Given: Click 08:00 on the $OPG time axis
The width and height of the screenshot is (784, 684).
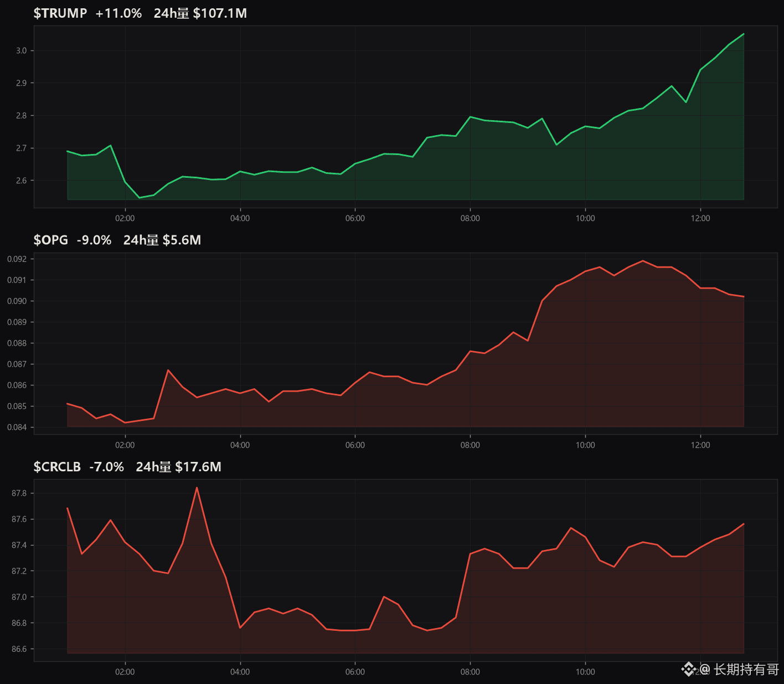Looking at the screenshot, I should point(471,445).
